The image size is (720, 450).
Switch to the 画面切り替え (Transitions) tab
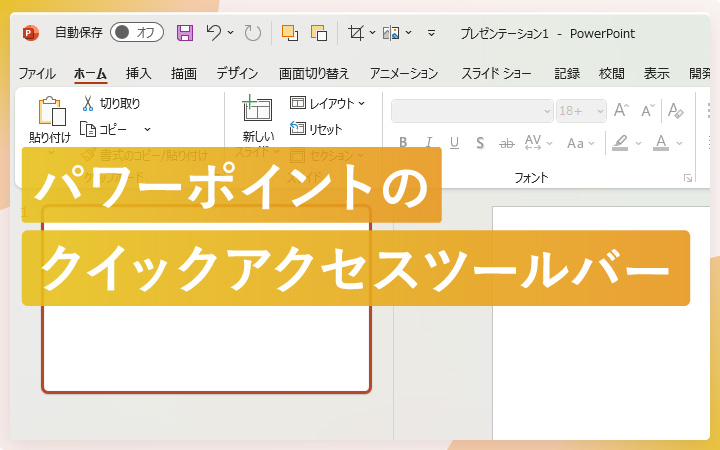coord(314,73)
